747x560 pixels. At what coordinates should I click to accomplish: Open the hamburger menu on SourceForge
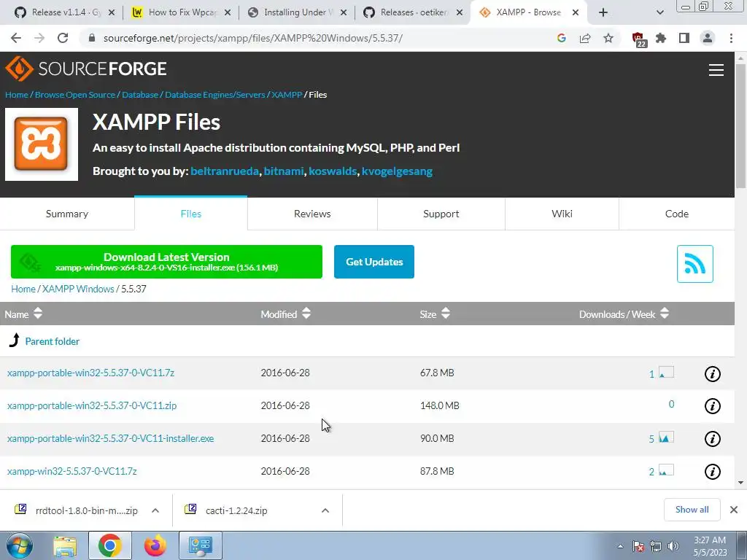tap(716, 70)
